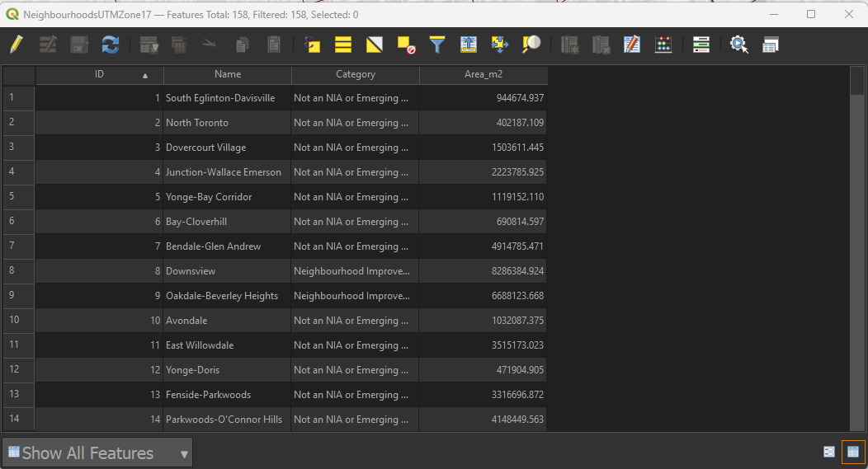Viewport: 868px width, 469px height.
Task: Click the Bay-Cloverhill name cell
Action: point(227,222)
